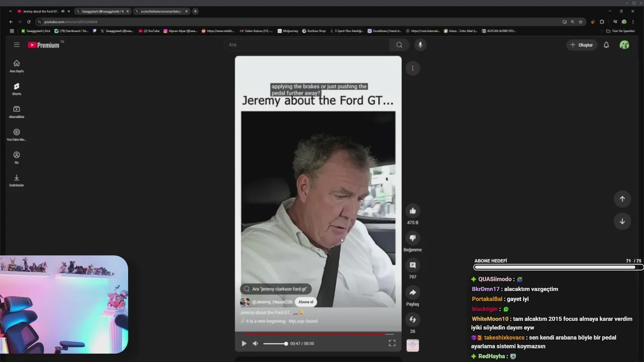Viewport: 644px width, 362px height.
Task: Switch to the x.com/bishamonrouma status tab
Action: pyautogui.click(x=162, y=11)
